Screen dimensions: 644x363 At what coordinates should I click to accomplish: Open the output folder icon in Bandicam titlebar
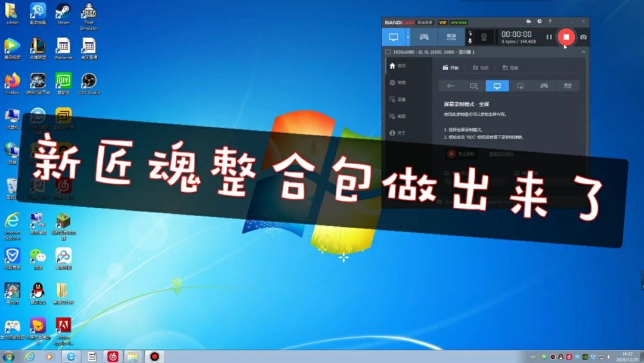pyautogui.click(x=528, y=20)
